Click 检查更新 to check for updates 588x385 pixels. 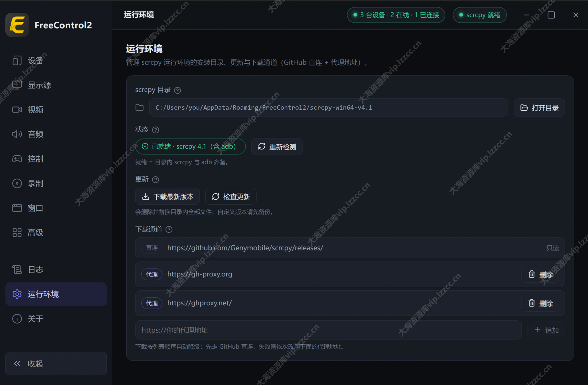pyautogui.click(x=231, y=197)
